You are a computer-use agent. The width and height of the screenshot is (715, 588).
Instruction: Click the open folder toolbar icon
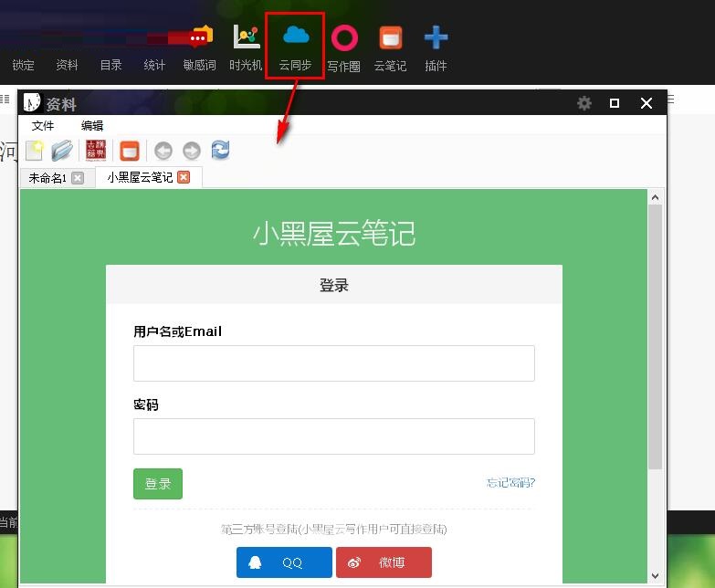point(62,151)
